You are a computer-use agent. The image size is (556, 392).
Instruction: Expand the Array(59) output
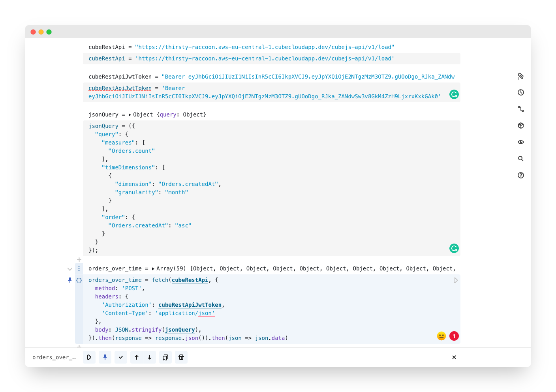(x=153, y=269)
